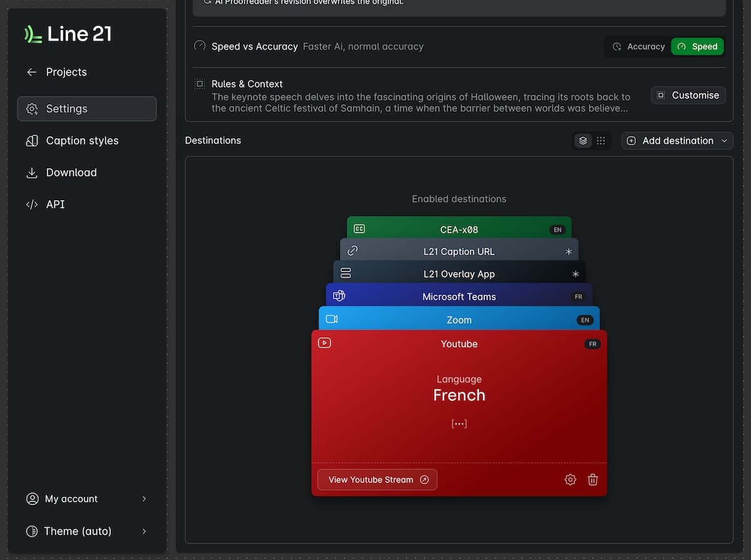Click the Line 21 logo
The image size is (751, 560).
(68, 34)
